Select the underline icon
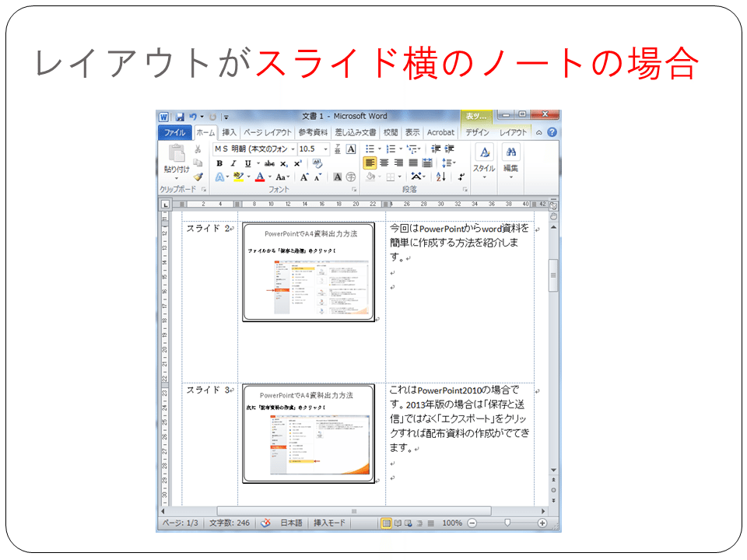Screen dimensions: 747x560 click(x=247, y=163)
